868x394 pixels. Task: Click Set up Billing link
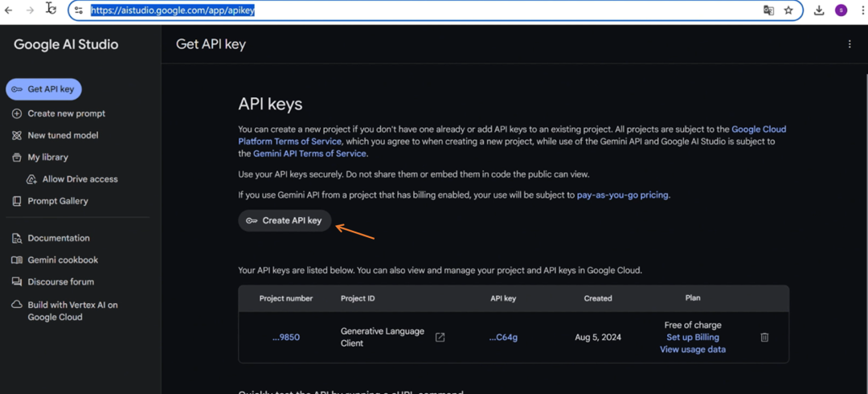pos(693,338)
